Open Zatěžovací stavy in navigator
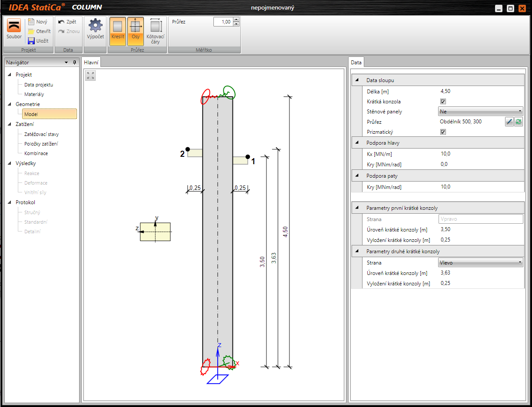 (41, 134)
